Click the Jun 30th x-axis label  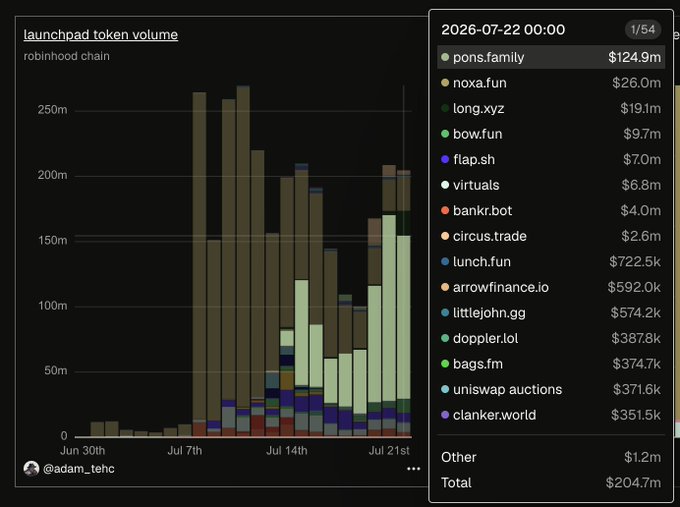tap(82, 451)
